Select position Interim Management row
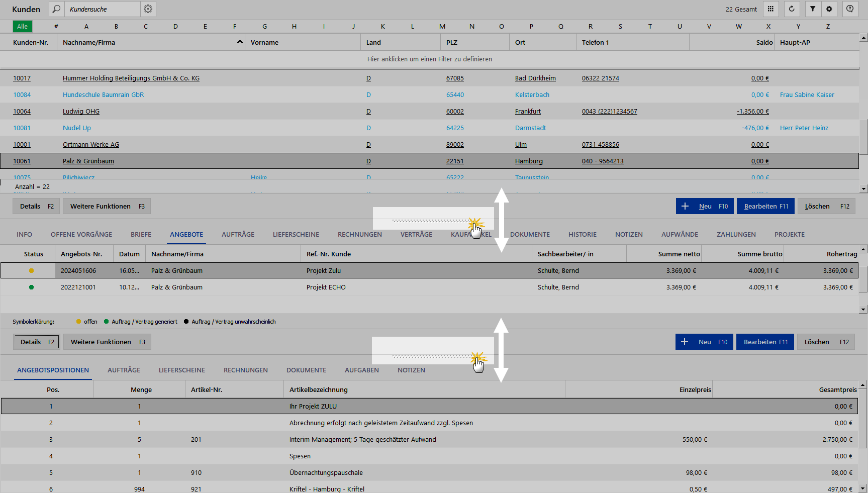 (429, 440)
